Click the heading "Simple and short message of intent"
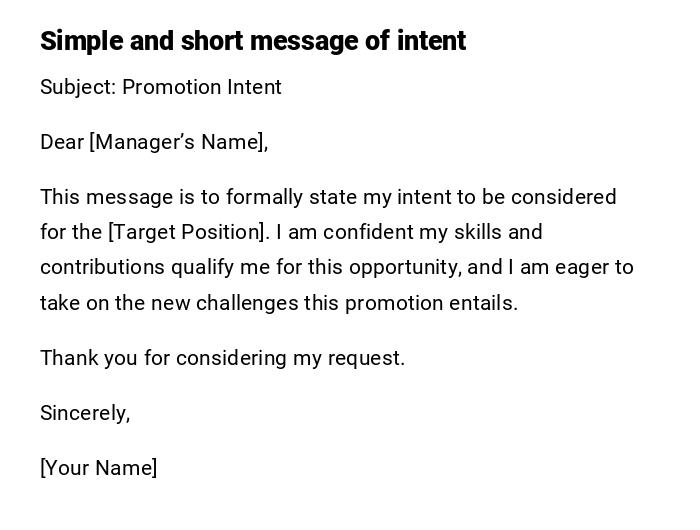The image size is (700, 530). [252, 41]
